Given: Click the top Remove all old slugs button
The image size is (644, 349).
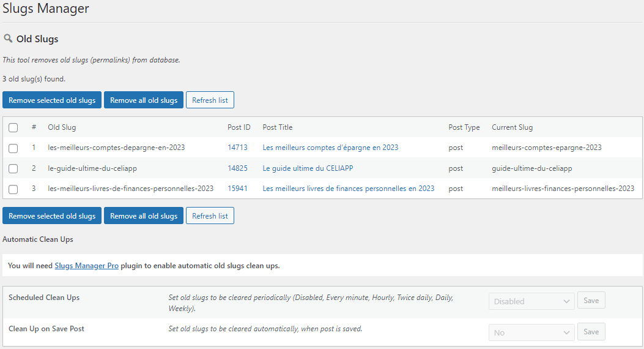Looking at the screenshot, I should 144,100.
